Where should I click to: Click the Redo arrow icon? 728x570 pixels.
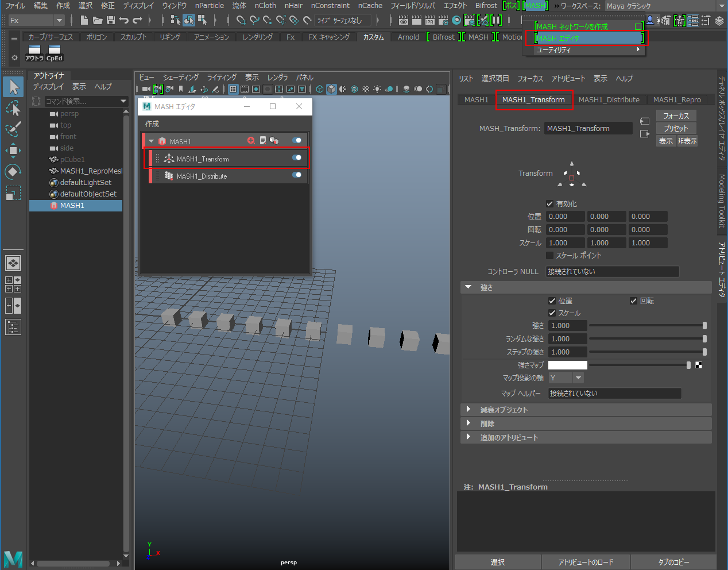click(x=137, y=20)
